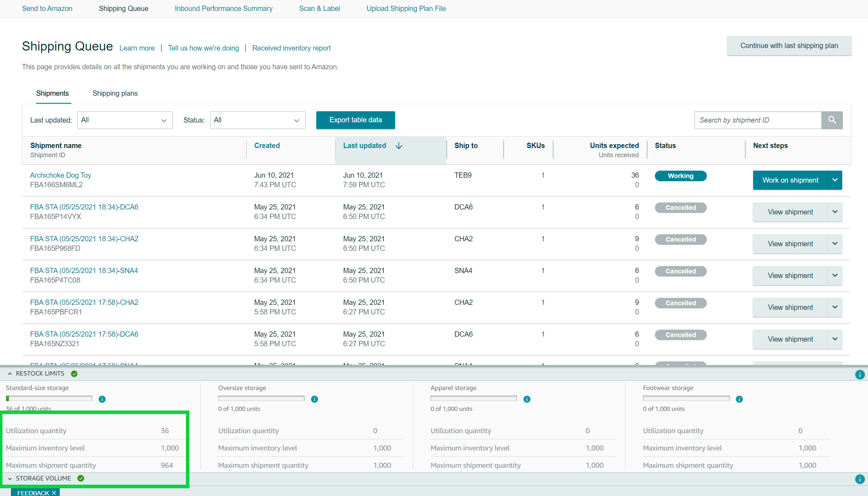Open the Last updated filter dropdown

[x=125, y=120]
